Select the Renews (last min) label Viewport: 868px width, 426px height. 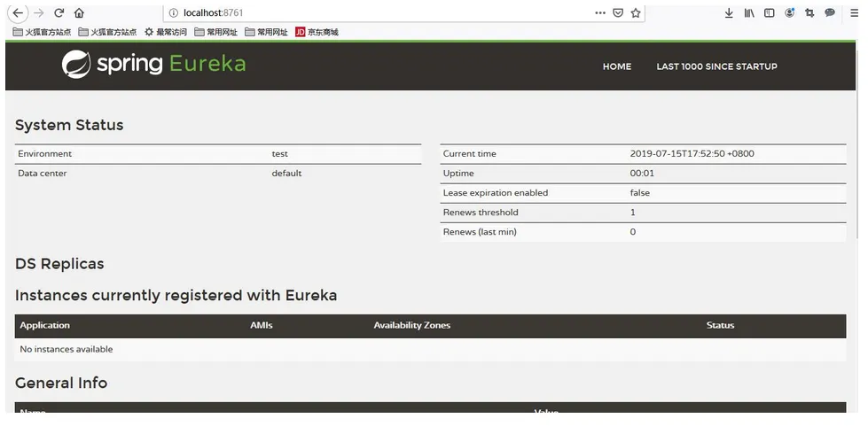(x=480, y=232)
